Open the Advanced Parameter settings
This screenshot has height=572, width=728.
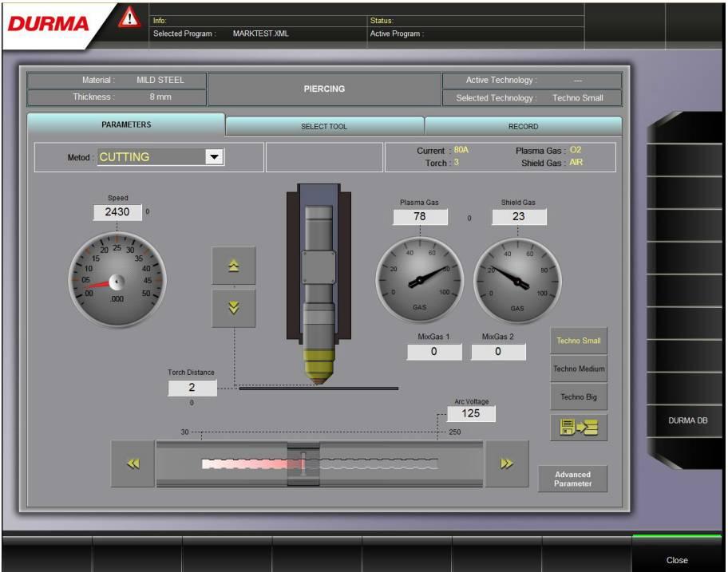pos(572,479)
